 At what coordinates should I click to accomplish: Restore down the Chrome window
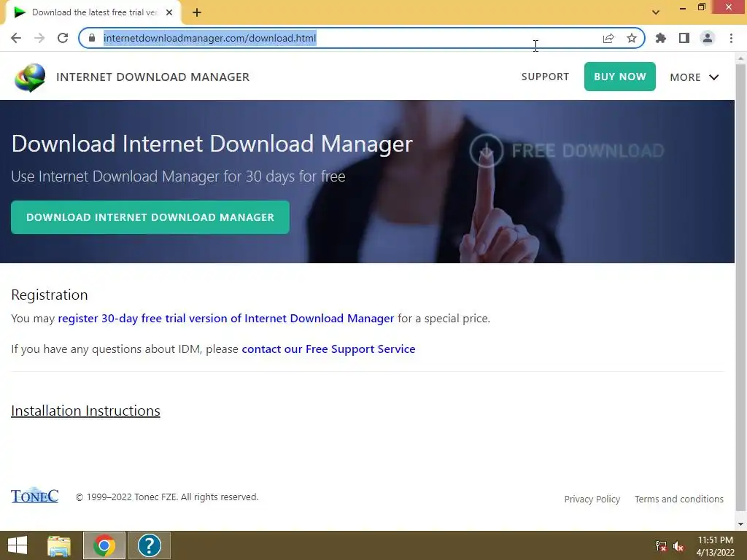tap(702, 7)
